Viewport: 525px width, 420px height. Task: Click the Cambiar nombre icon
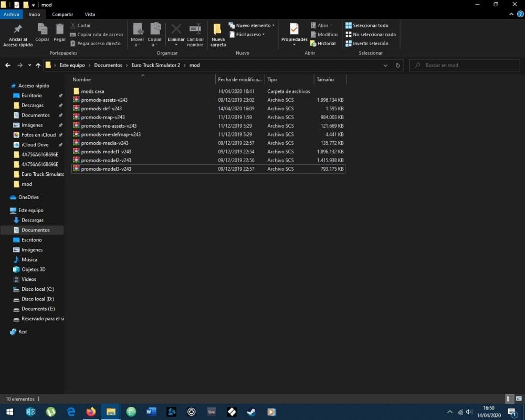[x=195, y=29]
